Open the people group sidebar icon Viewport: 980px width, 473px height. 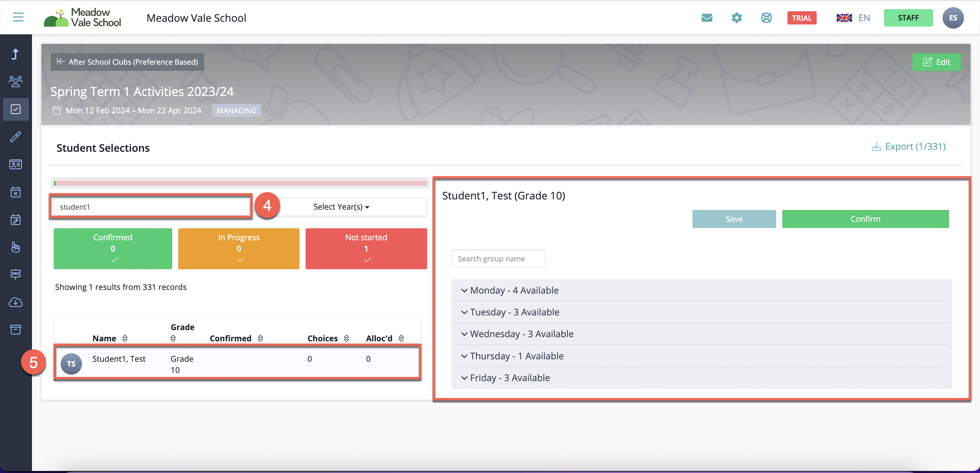[x=16, y=81]
